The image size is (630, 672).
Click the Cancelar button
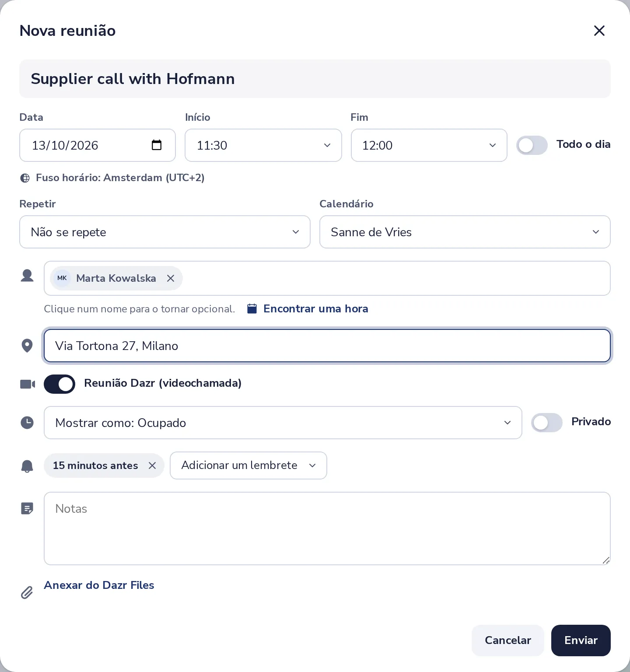coord(508,640)
